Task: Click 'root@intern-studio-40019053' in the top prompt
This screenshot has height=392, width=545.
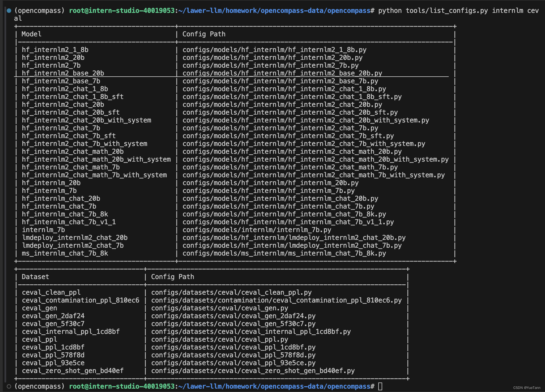Action: pos(122,11)
